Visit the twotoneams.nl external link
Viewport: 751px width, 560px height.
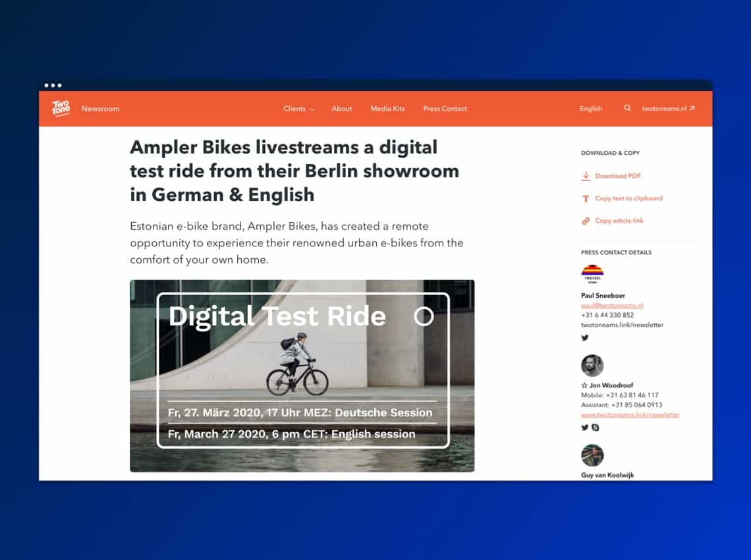tap(668, 109)
